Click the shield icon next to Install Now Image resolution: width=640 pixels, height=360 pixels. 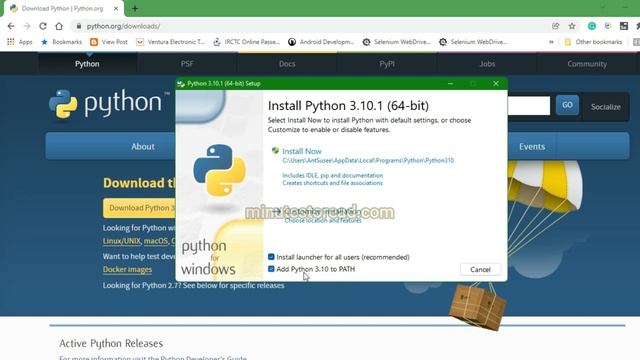pyautogui.click(x=276, y=151)
